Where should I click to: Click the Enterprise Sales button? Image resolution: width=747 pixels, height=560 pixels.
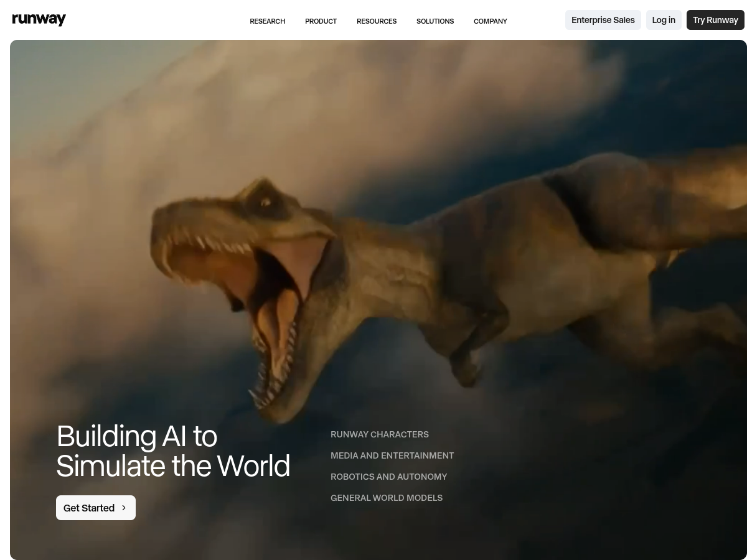click(603, 19)
